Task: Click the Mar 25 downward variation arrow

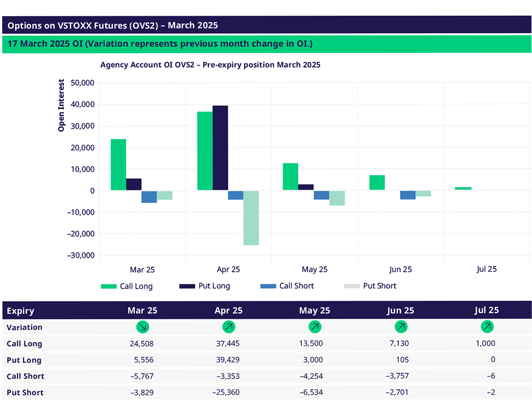Action: click(142, 327)
